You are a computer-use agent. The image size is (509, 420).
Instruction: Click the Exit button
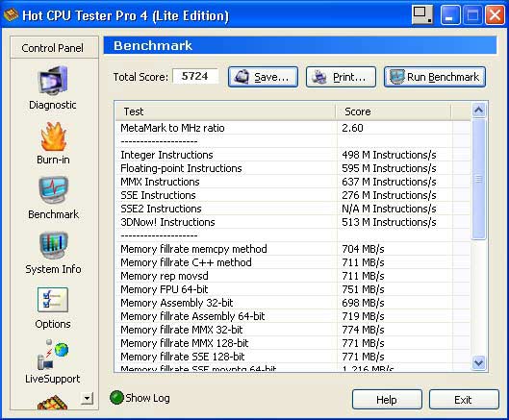(x=464, y=400)
